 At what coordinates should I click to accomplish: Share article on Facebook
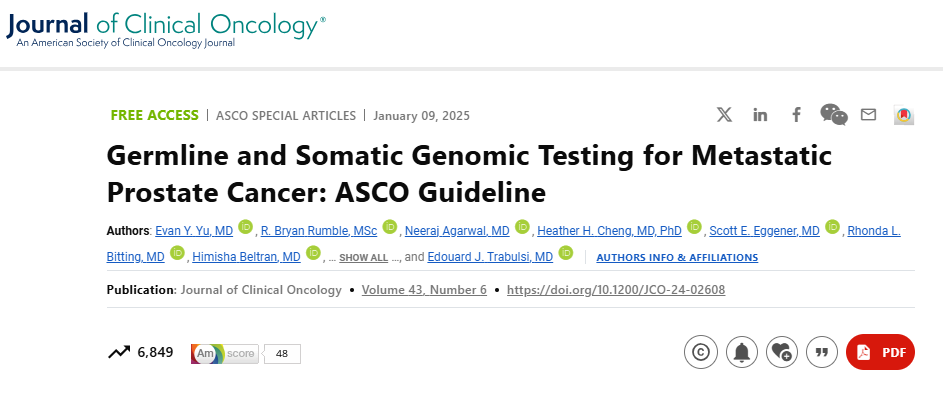(796, 114)
